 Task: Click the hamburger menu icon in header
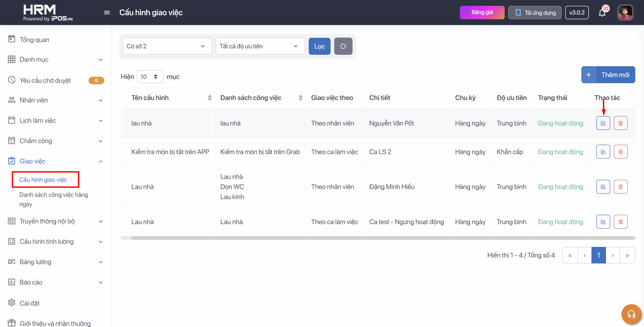107,13
